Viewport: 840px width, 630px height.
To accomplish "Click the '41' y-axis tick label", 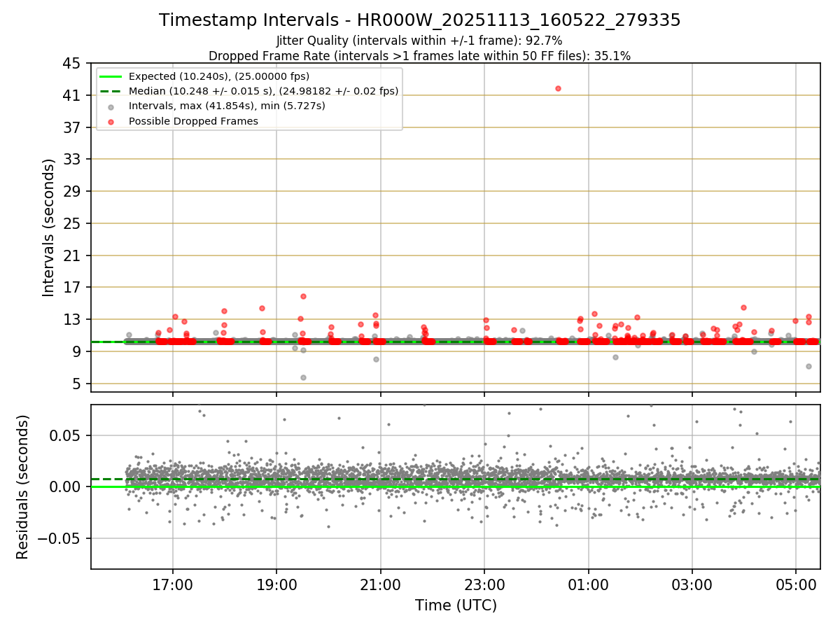I will (x=72, y=95).
